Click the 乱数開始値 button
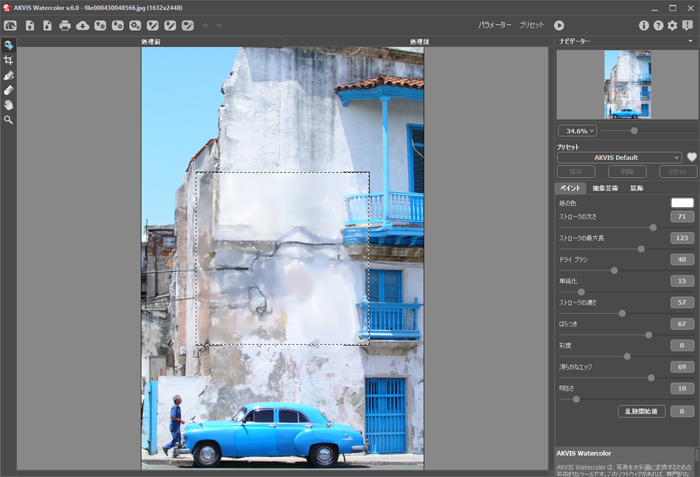This screenshot has width=700, height=477. [642, 411]
